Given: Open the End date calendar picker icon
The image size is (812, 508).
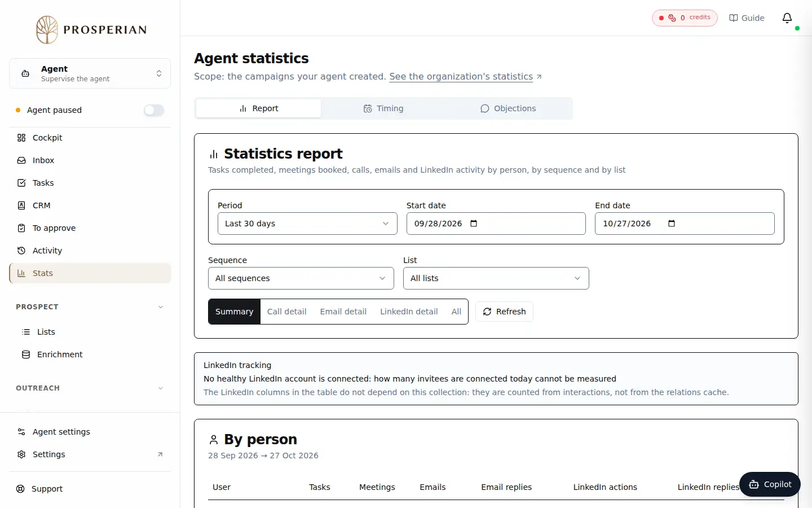Looking at the screenshot, I should click(671, 224).
